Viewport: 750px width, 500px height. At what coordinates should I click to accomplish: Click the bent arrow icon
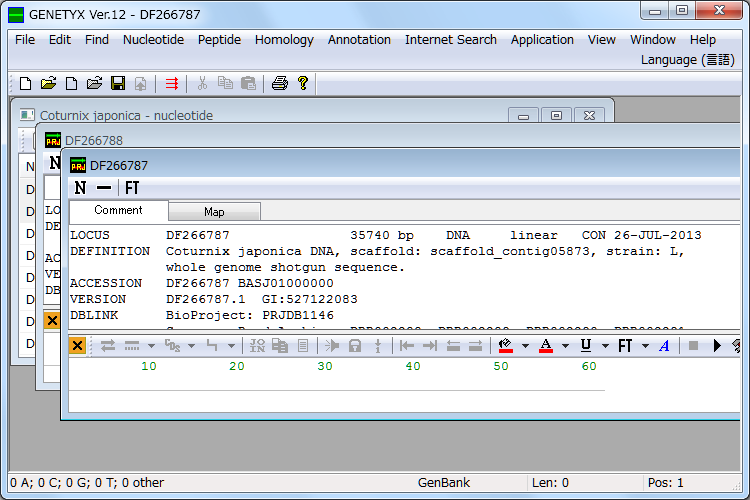click(212, 345)
